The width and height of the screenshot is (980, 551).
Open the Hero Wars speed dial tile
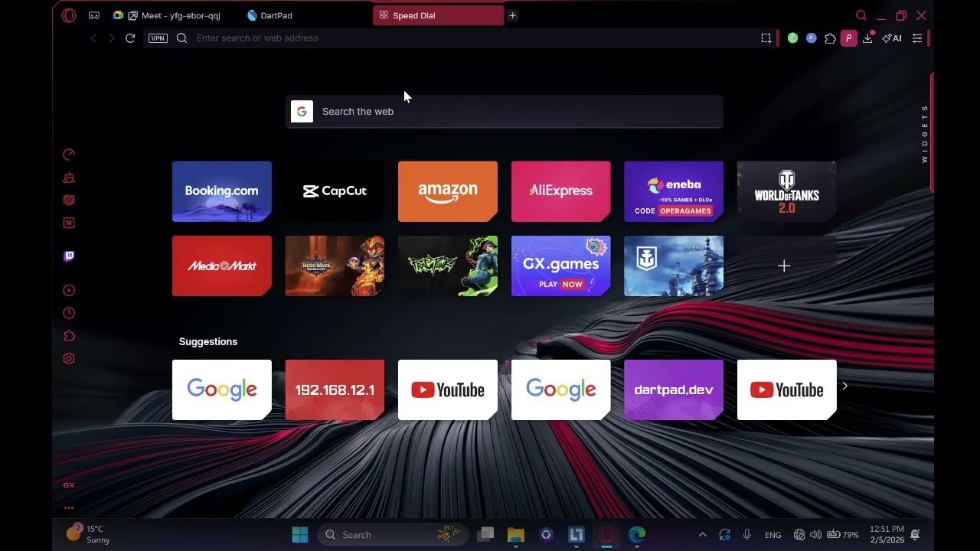coord(335,266)
